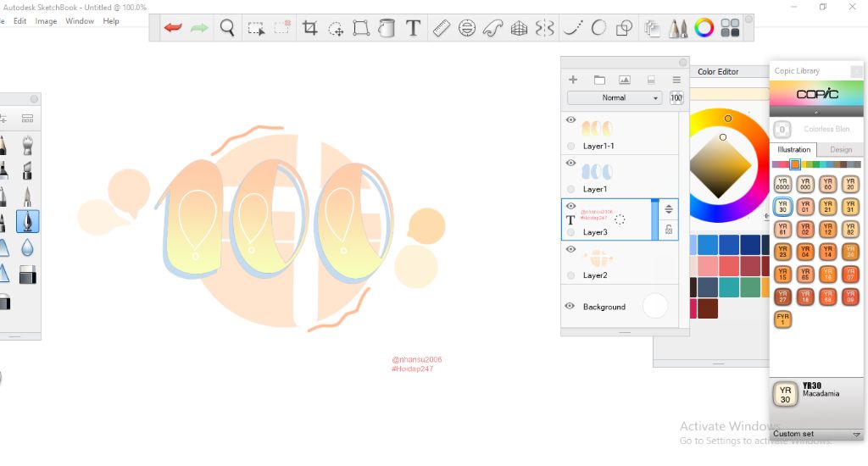The height and width of the screenshot is (466, 868).
Task: Open the Color Wheel editor icon
Action: (x=704, y=28)
